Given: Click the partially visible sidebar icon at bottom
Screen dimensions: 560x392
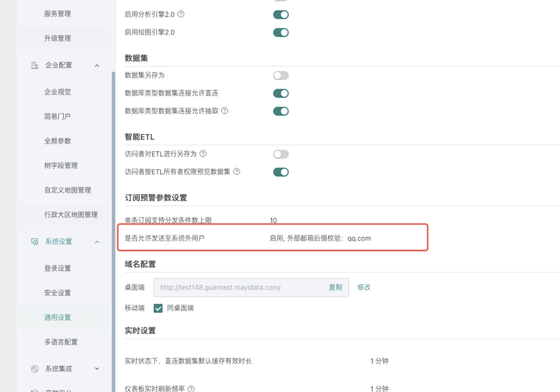Looking at the screenshot, I should click(34, 390).
